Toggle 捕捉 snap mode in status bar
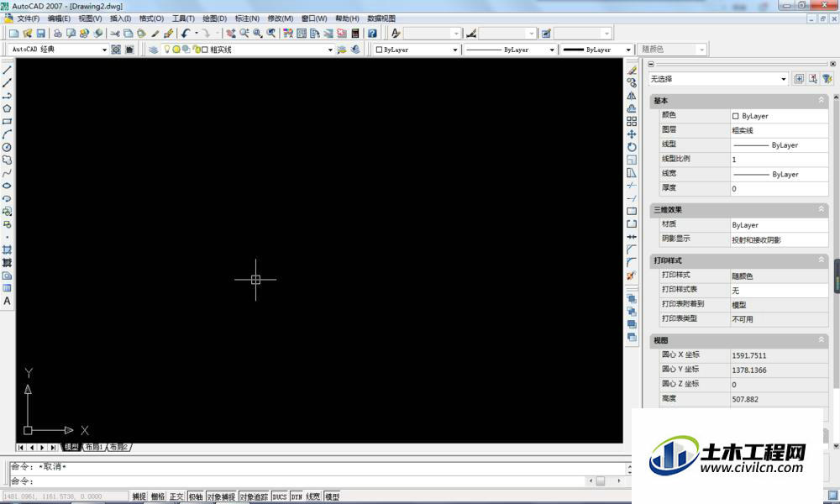The width and height of the screenshot is (840, 504). (x=139, y=496)
